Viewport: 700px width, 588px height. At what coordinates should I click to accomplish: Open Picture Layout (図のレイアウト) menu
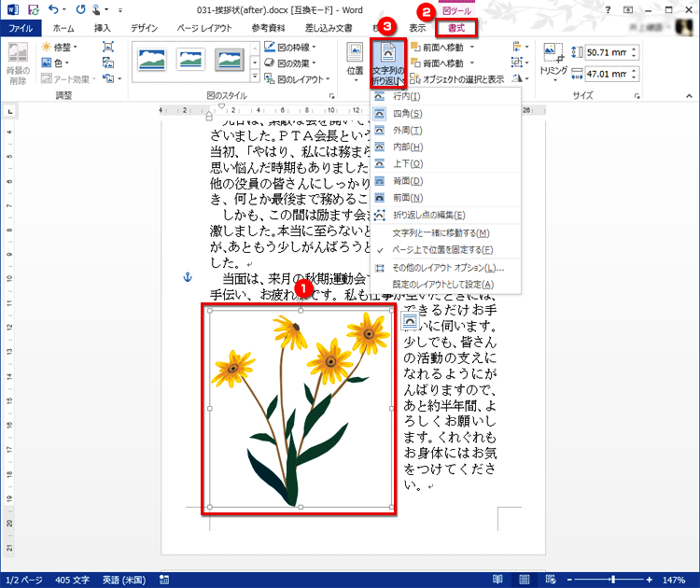click(298, 79)
